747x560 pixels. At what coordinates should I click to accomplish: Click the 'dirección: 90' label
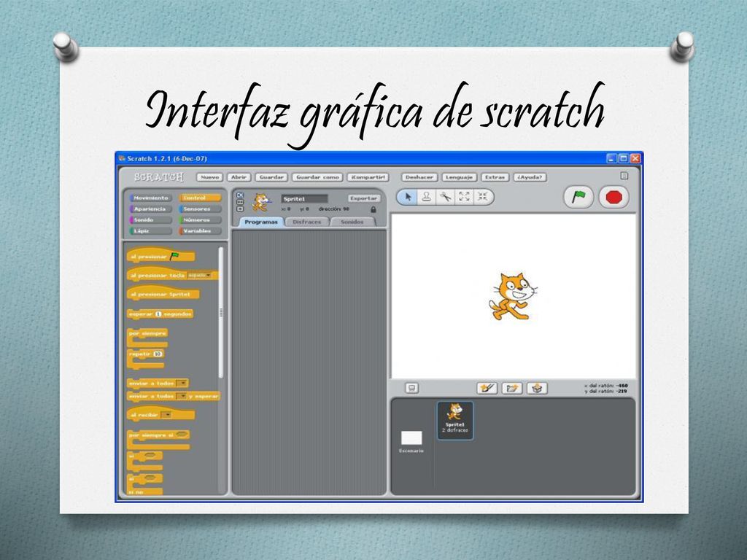(333, 209)
